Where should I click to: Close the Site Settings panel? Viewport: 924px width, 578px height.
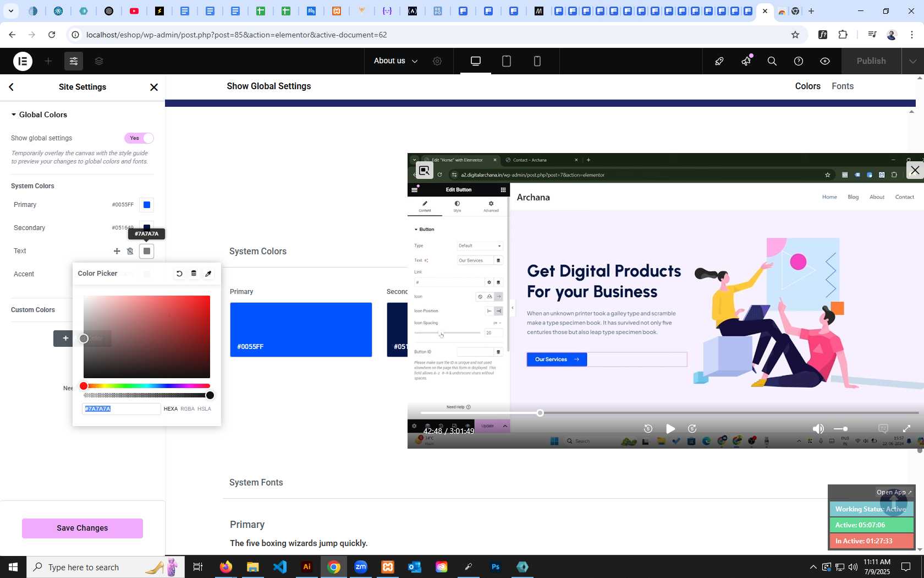154,87
